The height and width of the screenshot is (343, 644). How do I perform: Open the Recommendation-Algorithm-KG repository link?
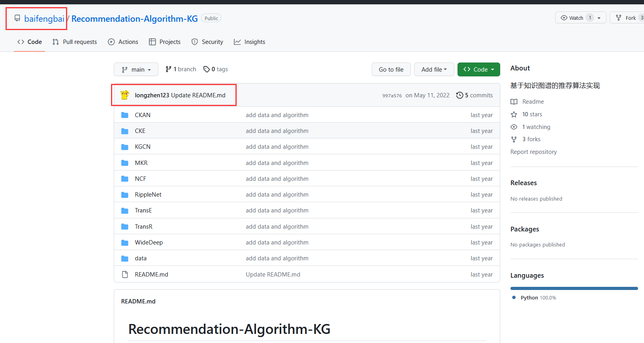pyautogui.click(x=135, y=19)
